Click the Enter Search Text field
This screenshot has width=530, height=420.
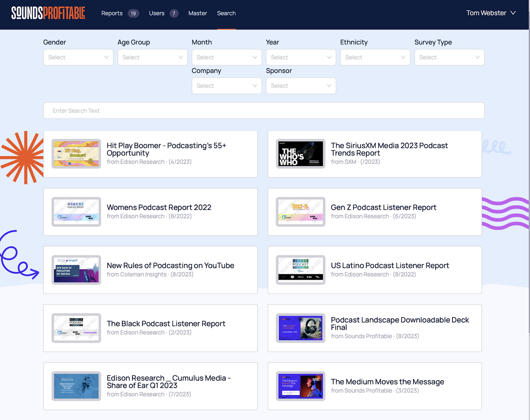(x=264, y=111)
